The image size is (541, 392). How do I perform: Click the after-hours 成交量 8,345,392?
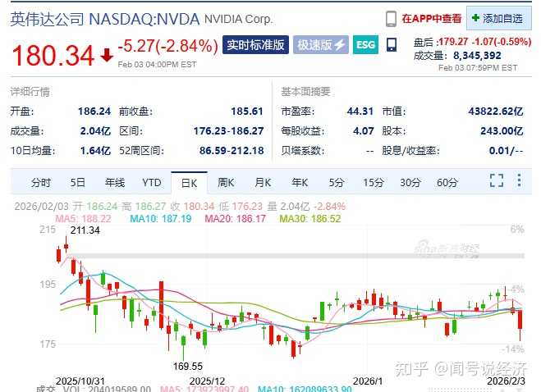477,56
